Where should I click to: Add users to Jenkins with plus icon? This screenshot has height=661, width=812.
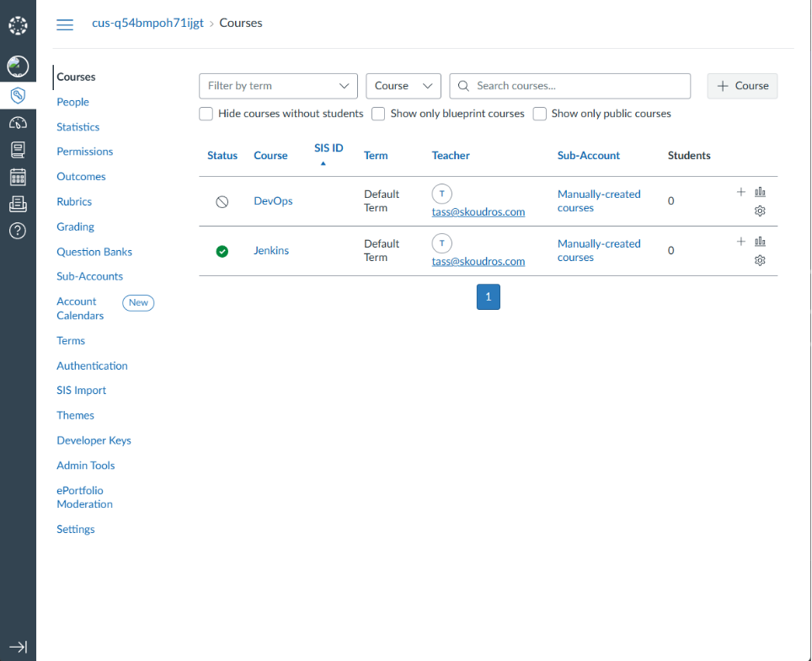[741, 242]
